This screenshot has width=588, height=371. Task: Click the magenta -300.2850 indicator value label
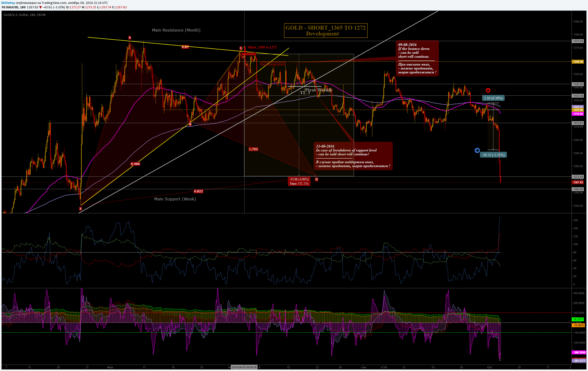[x=579, y=352]
